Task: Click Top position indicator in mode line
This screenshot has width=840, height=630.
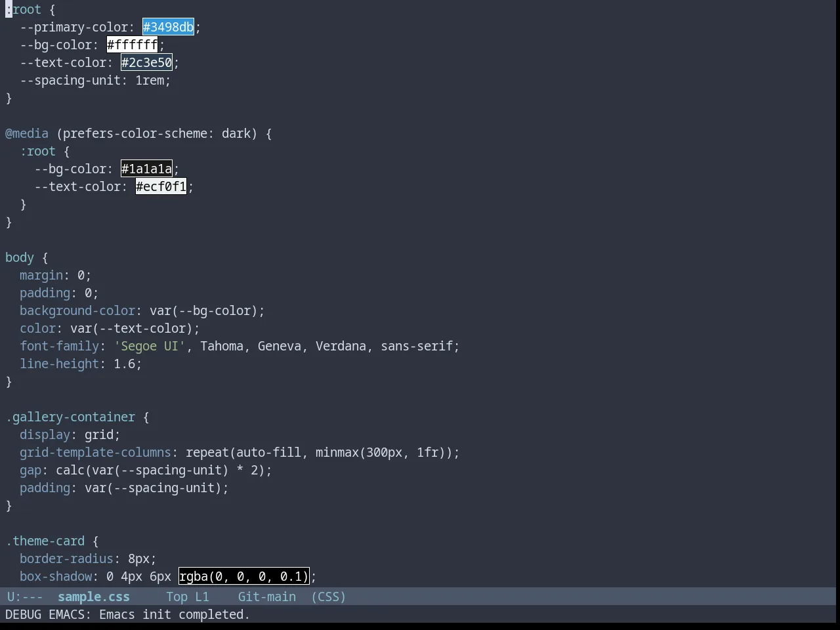Action: tap(177, 597)
